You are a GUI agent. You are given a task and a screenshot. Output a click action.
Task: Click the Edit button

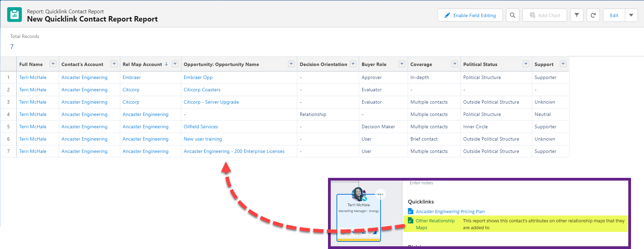tap(614, 15)
